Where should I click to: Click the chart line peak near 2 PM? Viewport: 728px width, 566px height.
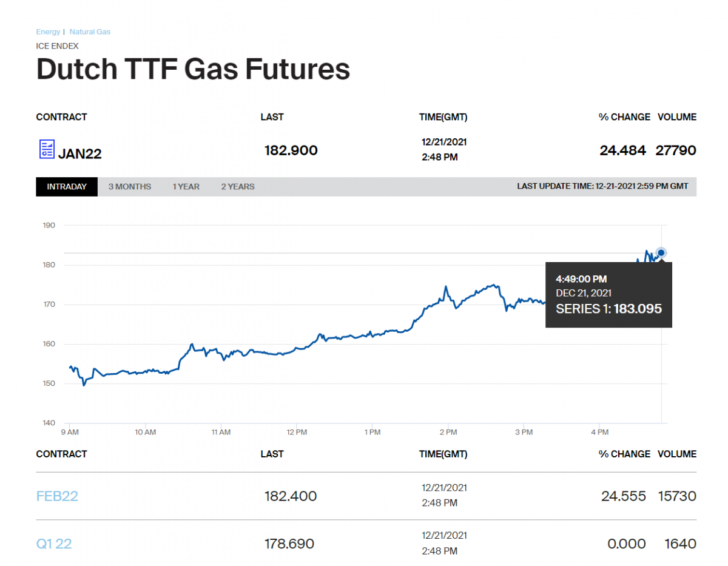tap(446, 286)
